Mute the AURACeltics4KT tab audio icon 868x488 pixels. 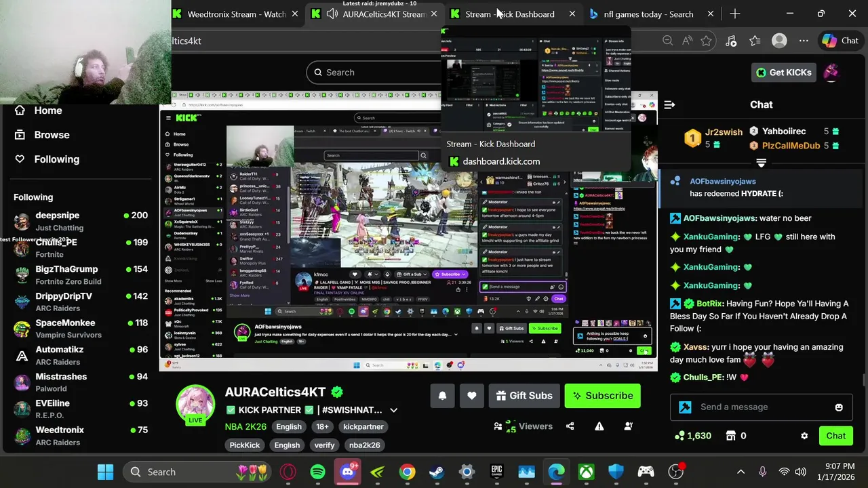pos(332,14)
